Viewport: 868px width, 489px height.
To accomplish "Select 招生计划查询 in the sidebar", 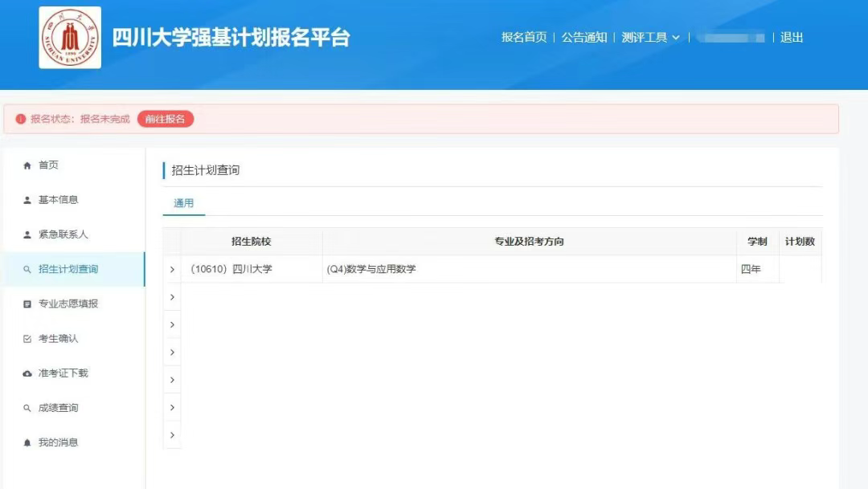I will pyautogui.click(x=74, y=269).
